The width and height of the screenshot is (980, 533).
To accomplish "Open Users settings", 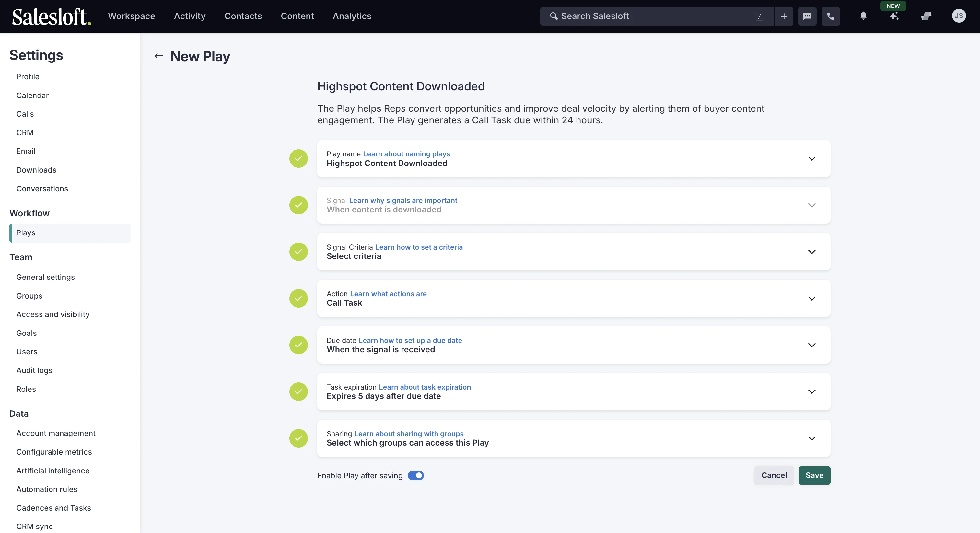I will tap(27, 352).
